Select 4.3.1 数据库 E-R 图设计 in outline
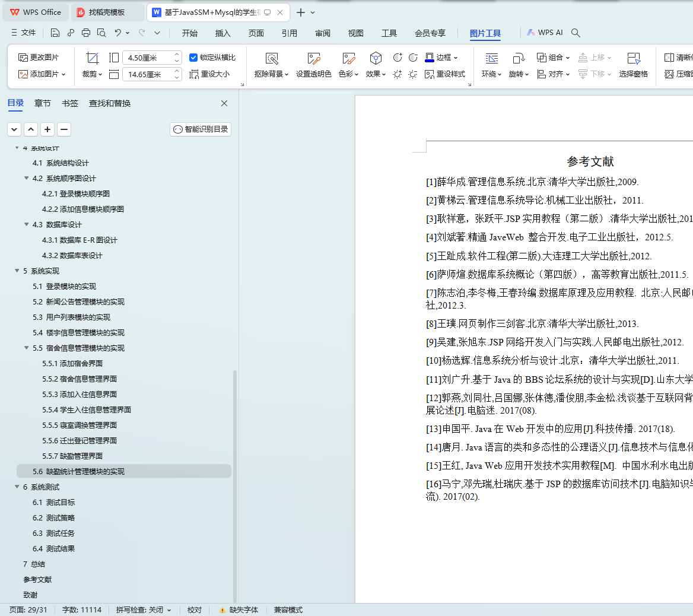 pyautogui.click(x=80, y=240)
